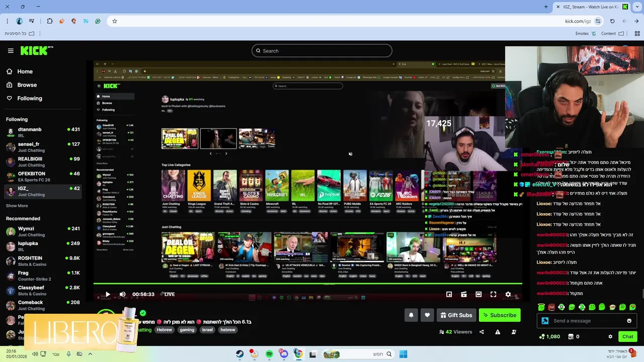Click the Grammarly extension icon
The image size is (644, 362).
pos(98,21)
